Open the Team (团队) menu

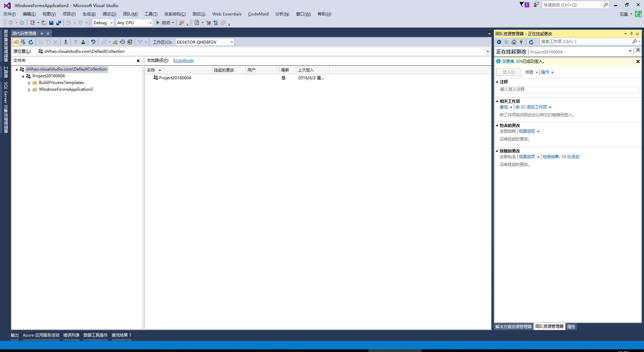point(130,14)
